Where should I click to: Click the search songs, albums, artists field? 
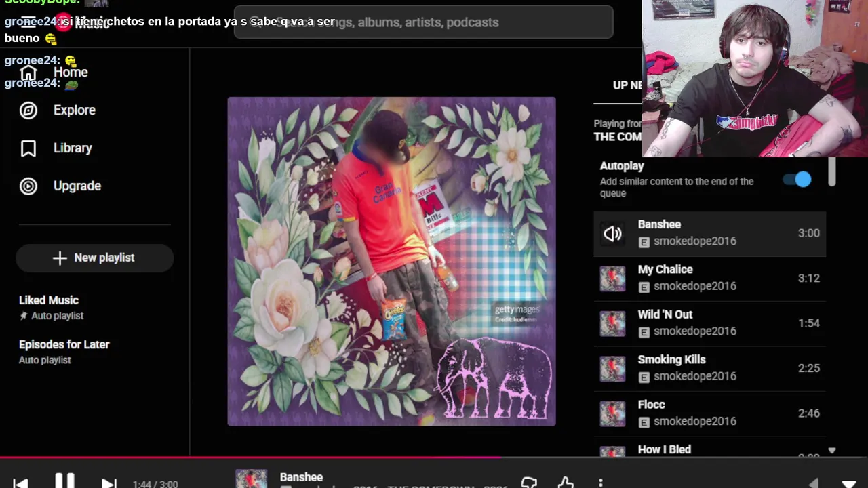(423, 22)
